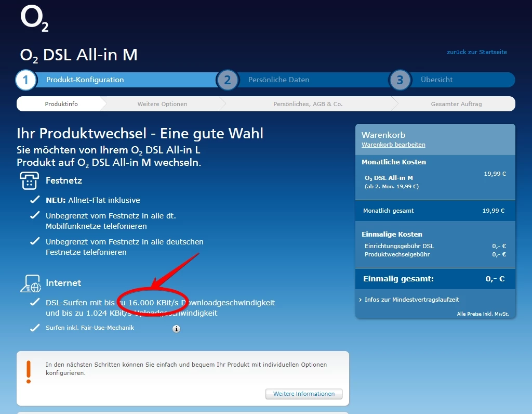Open the Fair-Use-Mechanik info icon
This screenshot has width=532, height=414.
[176, 329]
